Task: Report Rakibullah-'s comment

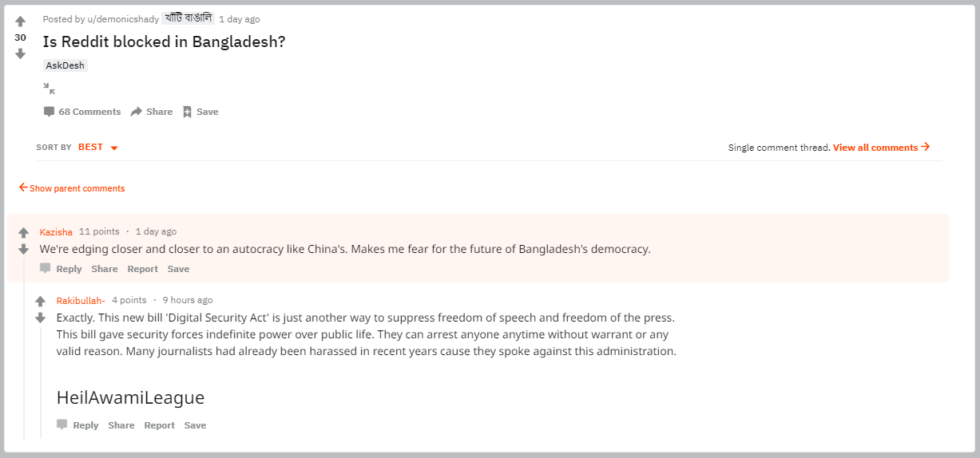Action: tap(159, 425)
